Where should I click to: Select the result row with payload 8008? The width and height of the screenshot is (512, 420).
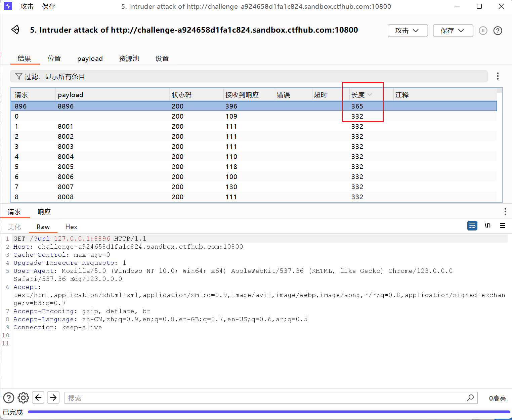[x=254, y=197]
